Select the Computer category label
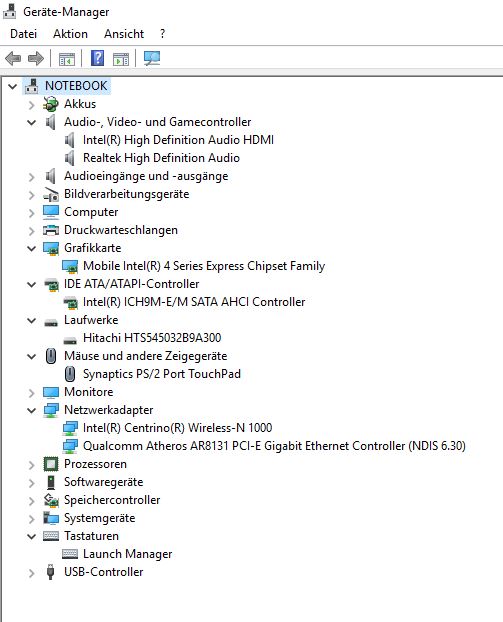Viewport: 503px width, 622px height. click(91, 212)
